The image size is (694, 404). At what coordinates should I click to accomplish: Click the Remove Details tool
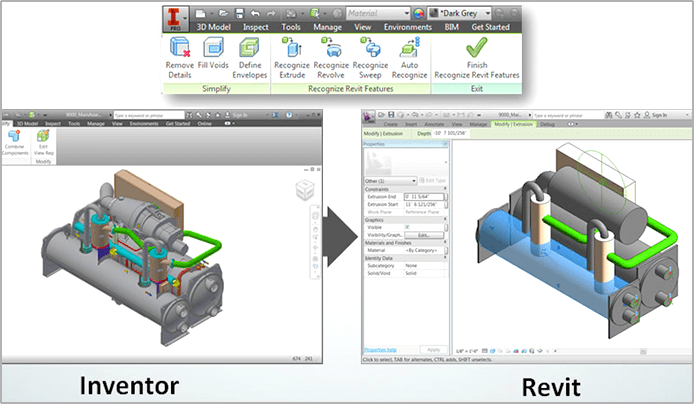[x=180, y=58]
